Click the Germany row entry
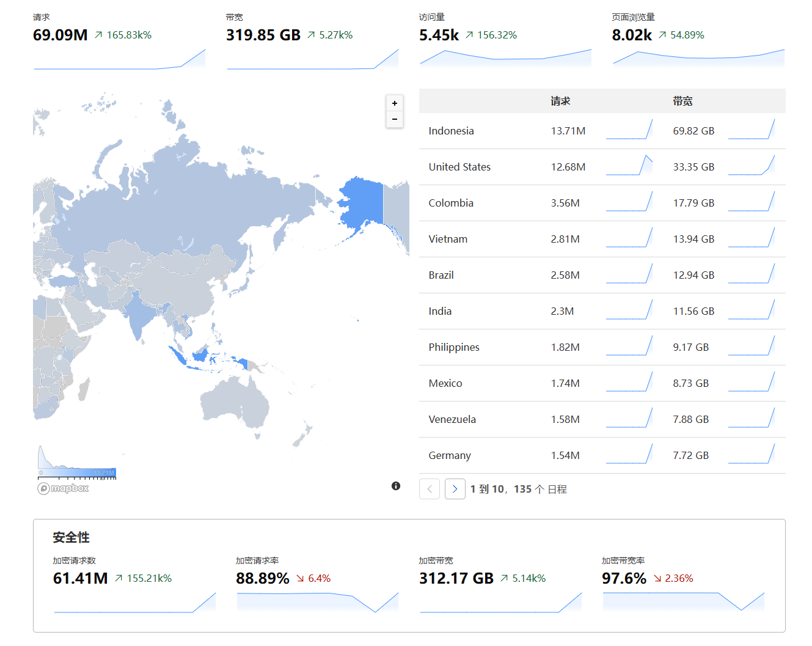The image size is (812, 646). coord(450,455)
